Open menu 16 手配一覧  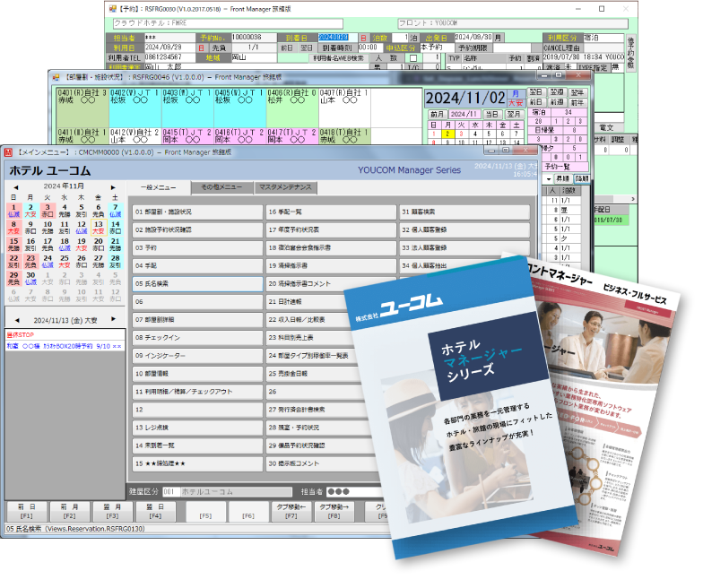[332, 212]
